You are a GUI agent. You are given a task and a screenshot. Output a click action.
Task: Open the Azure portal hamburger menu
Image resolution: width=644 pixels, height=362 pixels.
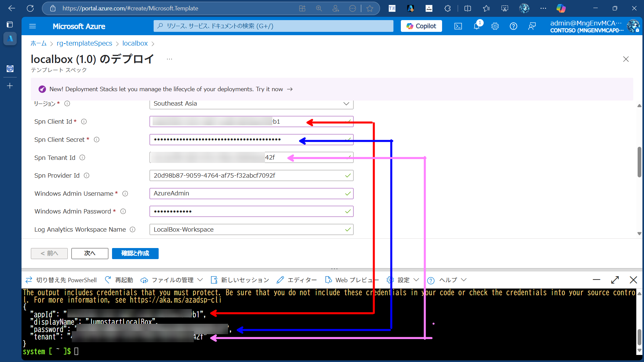coord(33,26)
